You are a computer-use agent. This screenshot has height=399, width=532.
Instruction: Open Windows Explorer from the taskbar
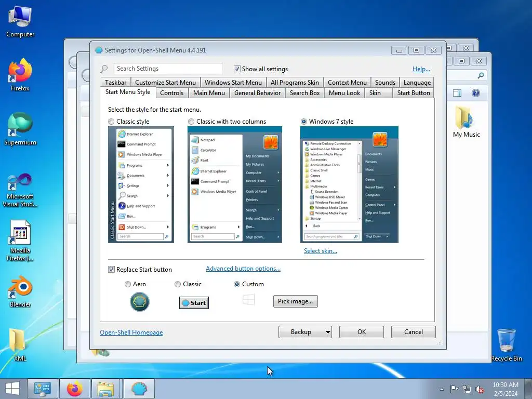[105, 389]
